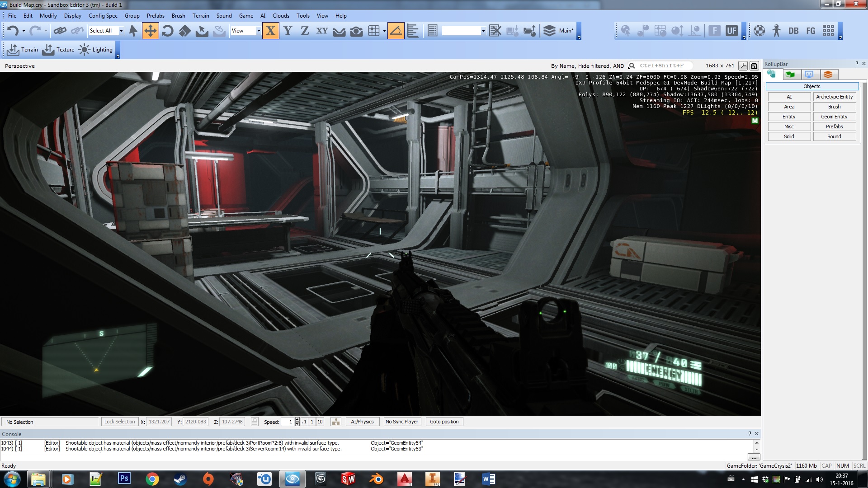Click the Archetype Entity object button
The height and width of the screenshot is (488, 868).
pos(834,97)
